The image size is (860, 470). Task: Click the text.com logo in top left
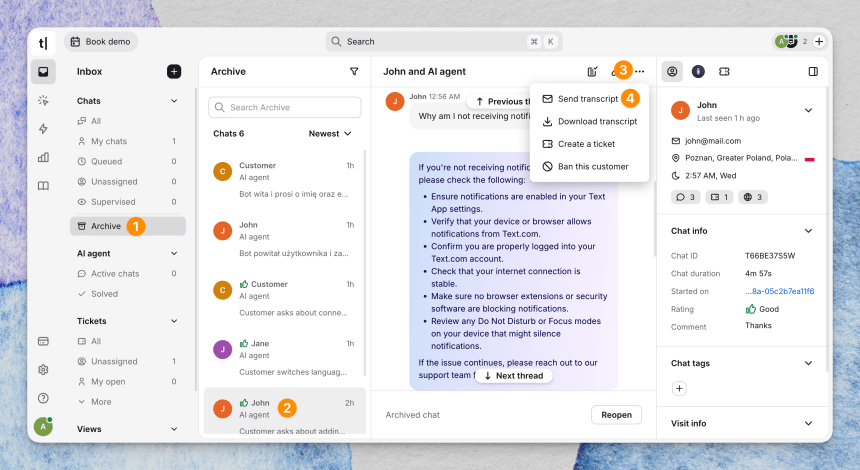[x=43, y=42]
